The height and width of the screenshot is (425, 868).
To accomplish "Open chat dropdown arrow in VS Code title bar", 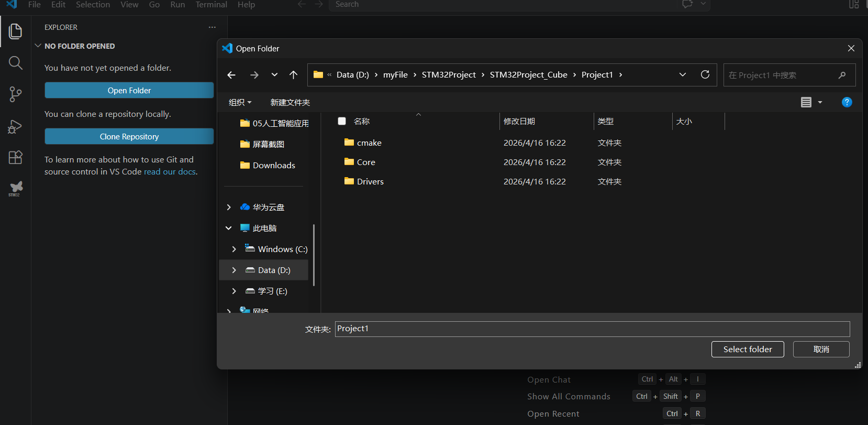I will point(703,4).
